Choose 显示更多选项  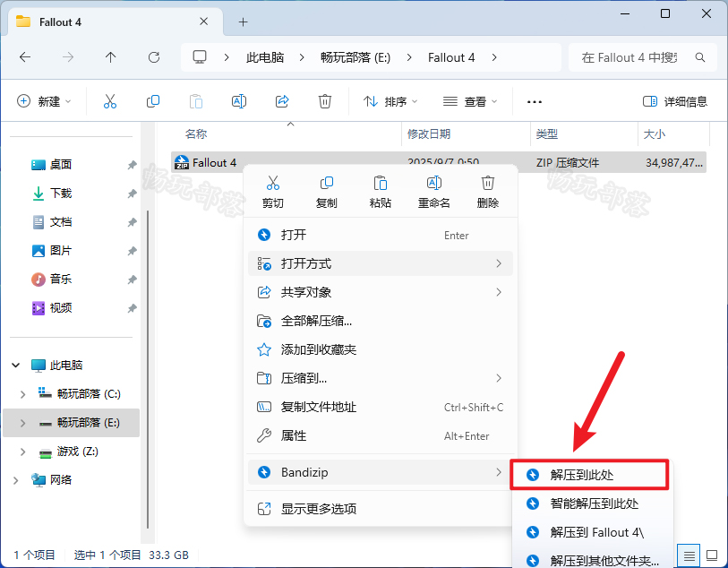tap(381, 509)
